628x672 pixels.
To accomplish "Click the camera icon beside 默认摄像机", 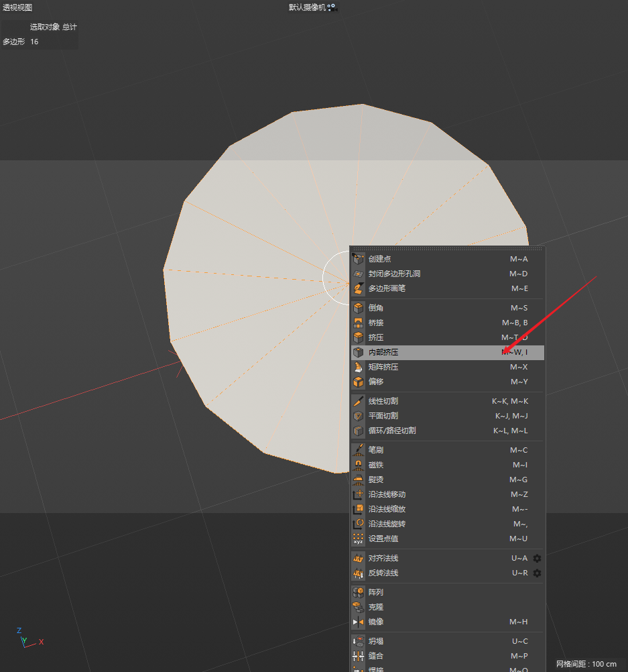I will pos(332,7).
